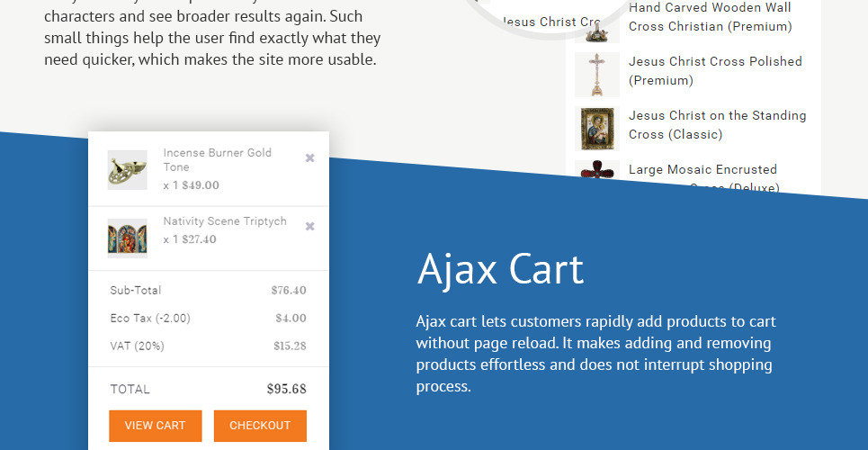Viewport: 868px width, 450px height.
Task: Click the Sub-Total row in cart
Action: click(x=208, y=291)
